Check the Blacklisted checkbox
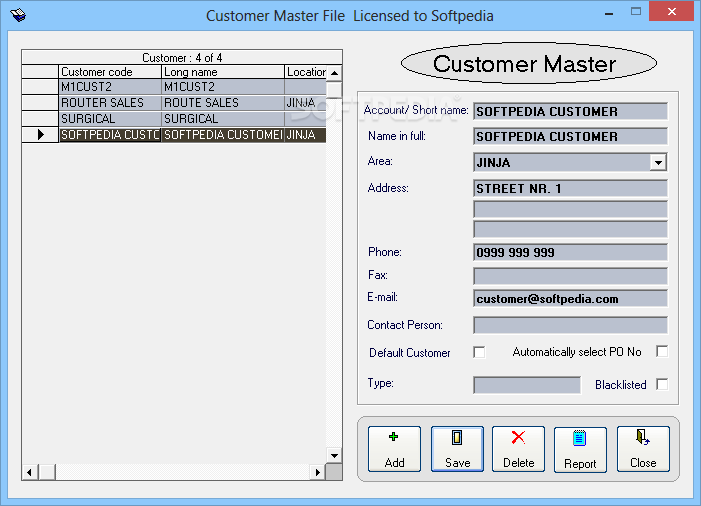The image size is (701, 506). pos(662,384)
